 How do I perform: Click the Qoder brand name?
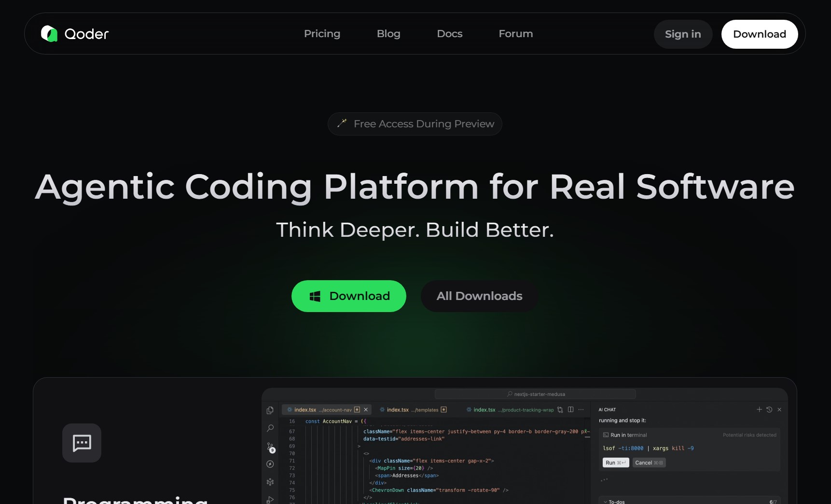point(87,34)
